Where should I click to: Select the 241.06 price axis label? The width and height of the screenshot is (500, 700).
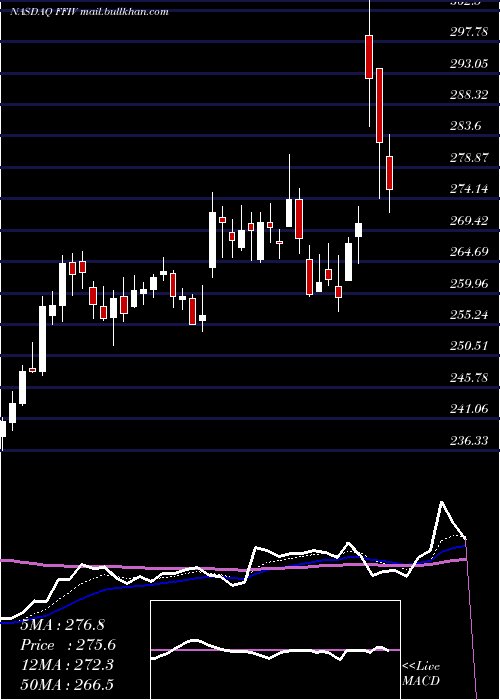[468, 409]
